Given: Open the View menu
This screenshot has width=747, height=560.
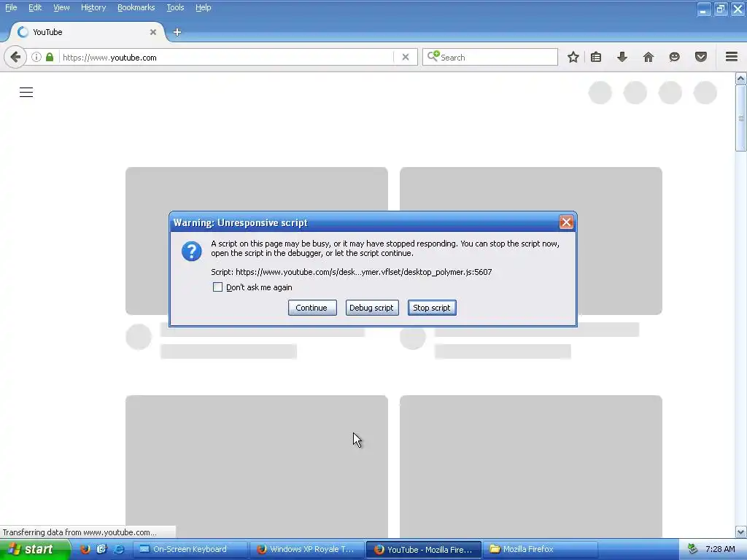Looking at the screenshot, I should (61, 7).
